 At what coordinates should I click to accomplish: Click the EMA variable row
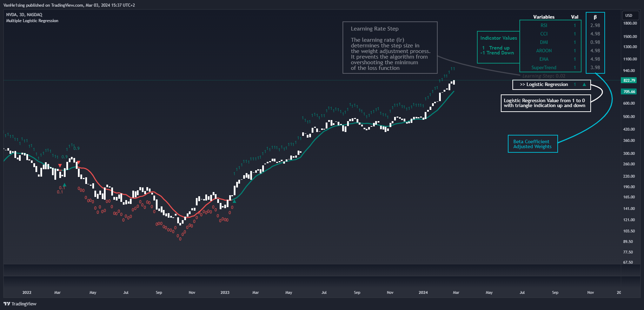point(550,59)
